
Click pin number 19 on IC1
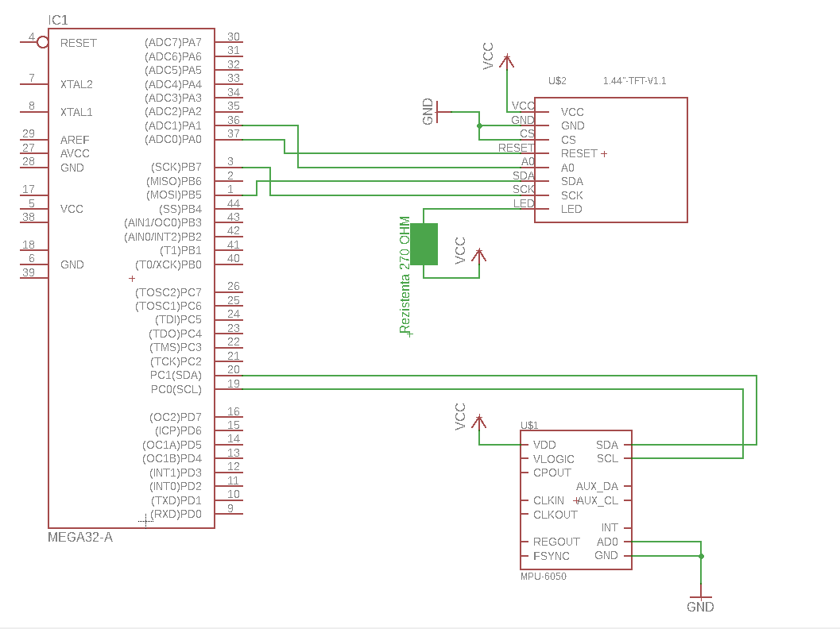[233, 384]
